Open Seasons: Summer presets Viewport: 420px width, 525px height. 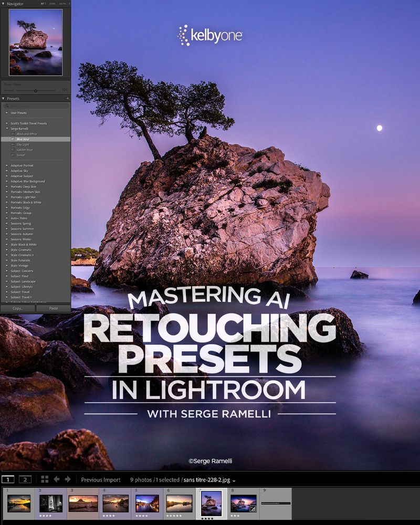point(22,229)
